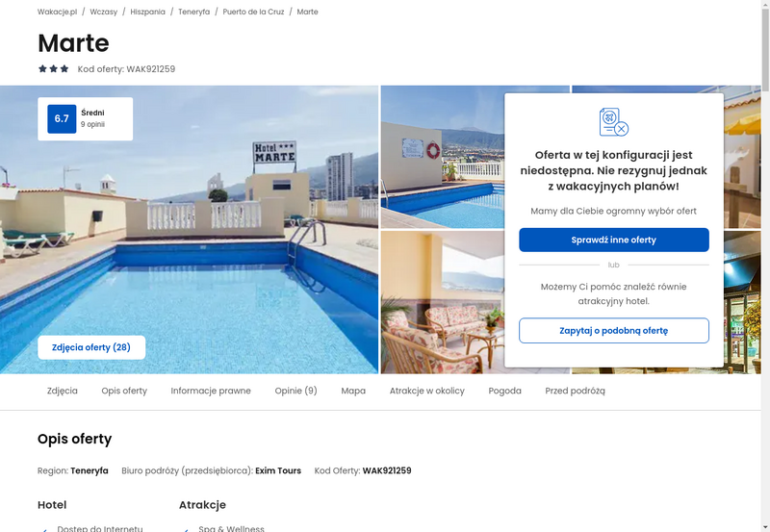Click the Wakacje.pl breadcrumb link
Image resolution: width=770 pixels, height=532 pixels.
tap(57, 12)
